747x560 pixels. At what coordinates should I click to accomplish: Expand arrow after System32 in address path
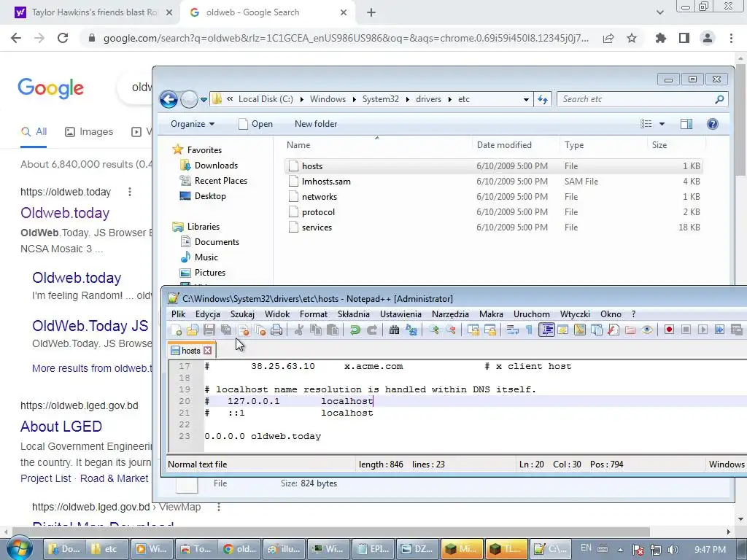[407, 99]
